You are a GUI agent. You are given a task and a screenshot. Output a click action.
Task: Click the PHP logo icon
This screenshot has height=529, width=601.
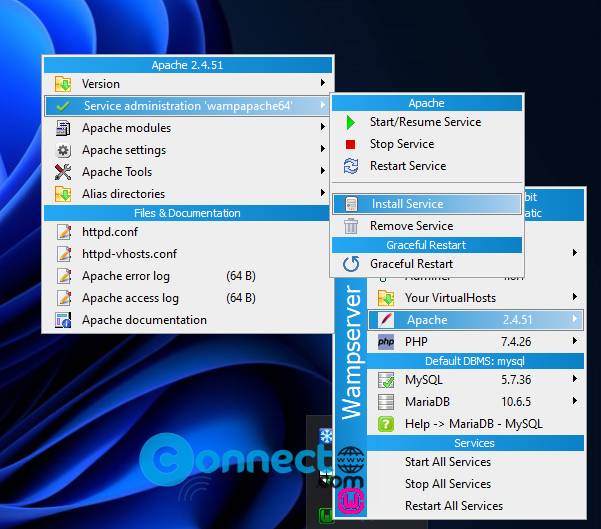(386, 342)
